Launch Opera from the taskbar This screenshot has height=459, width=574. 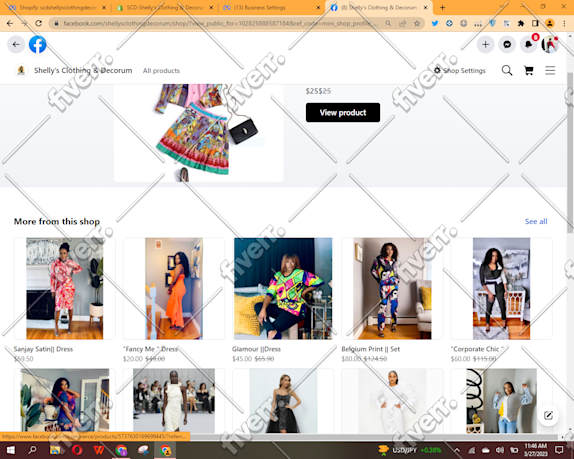(x=77, y=450)
